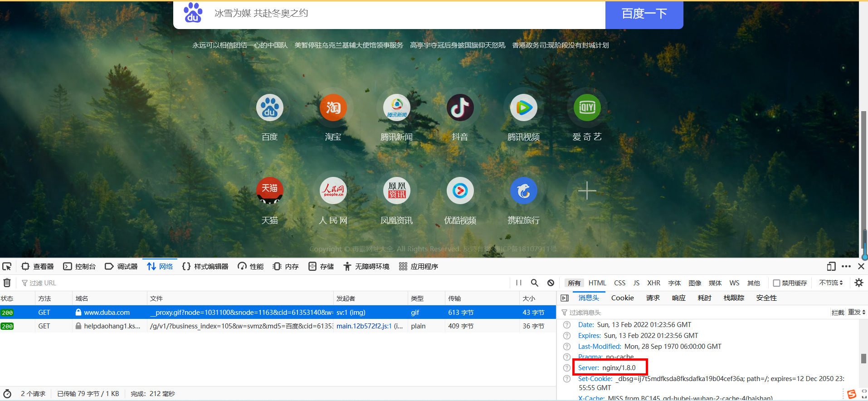Toggle the CSS request type filter
This screenshot has width=868, height=401.
click(619, 283)
